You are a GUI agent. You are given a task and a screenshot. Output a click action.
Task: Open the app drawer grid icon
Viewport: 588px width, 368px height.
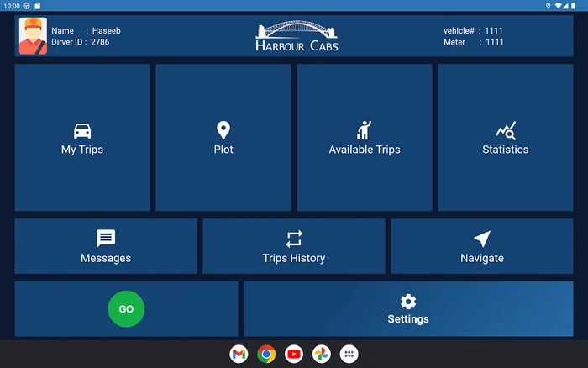coord(349,354)
